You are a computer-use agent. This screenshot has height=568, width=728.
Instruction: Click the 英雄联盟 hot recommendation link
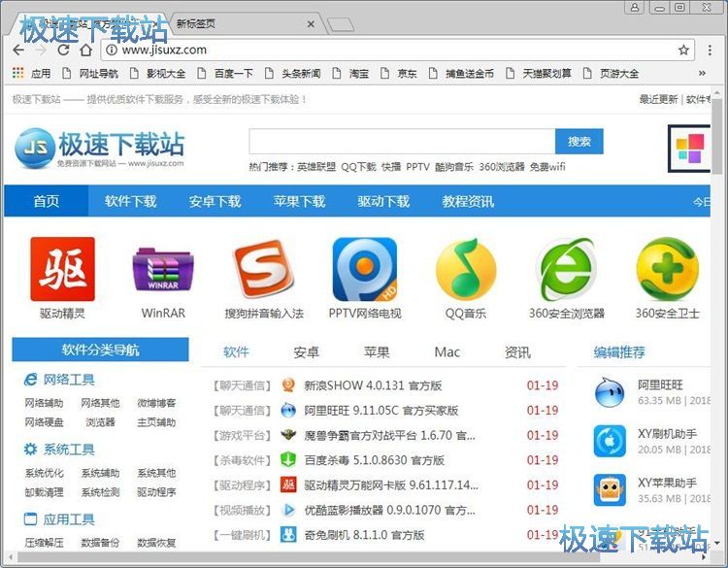[x=316, y=167]
